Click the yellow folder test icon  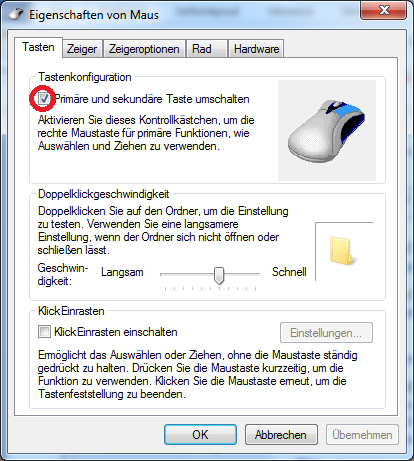coord(342,251)
